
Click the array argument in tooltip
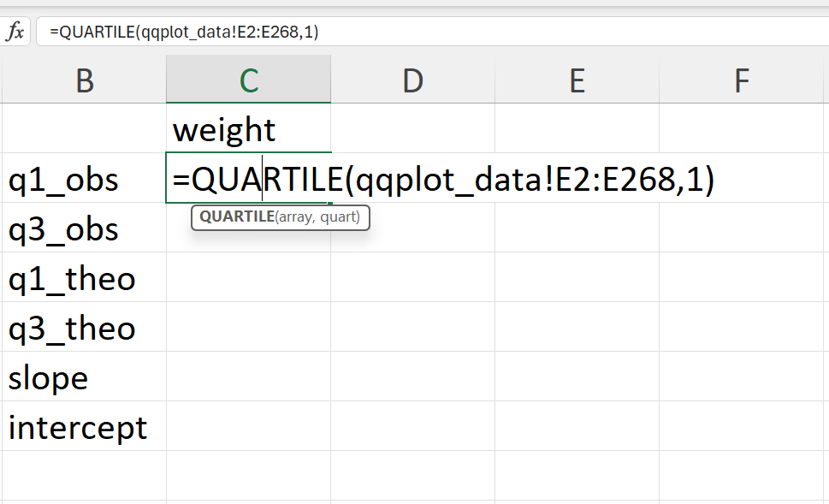click(x=295, y=216)
